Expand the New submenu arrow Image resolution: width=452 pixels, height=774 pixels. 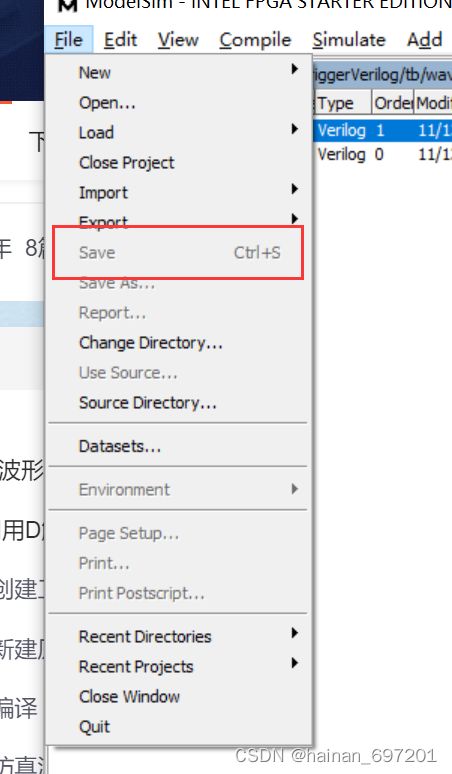click(x=294, y=69)
